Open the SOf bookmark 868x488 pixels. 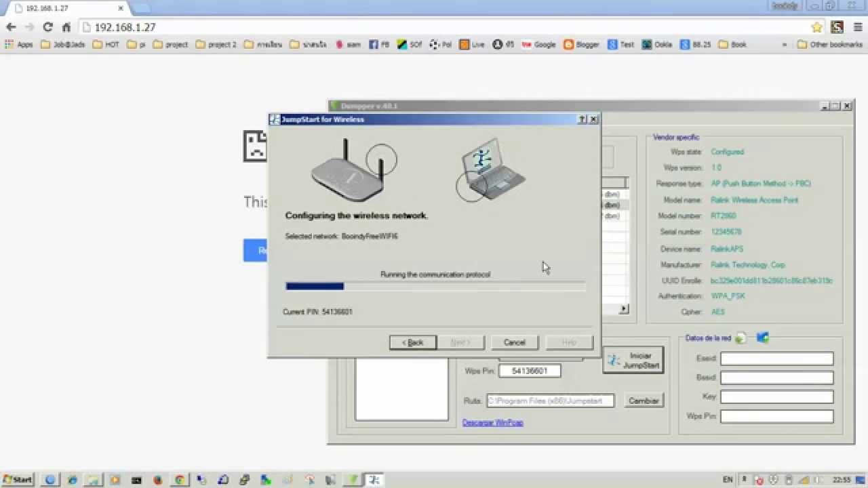tap(410, 45)
